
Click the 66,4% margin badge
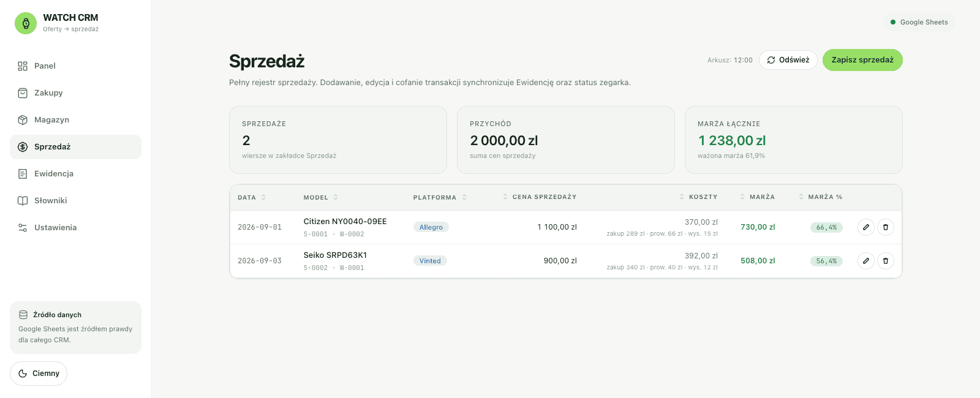click(826, 227)
